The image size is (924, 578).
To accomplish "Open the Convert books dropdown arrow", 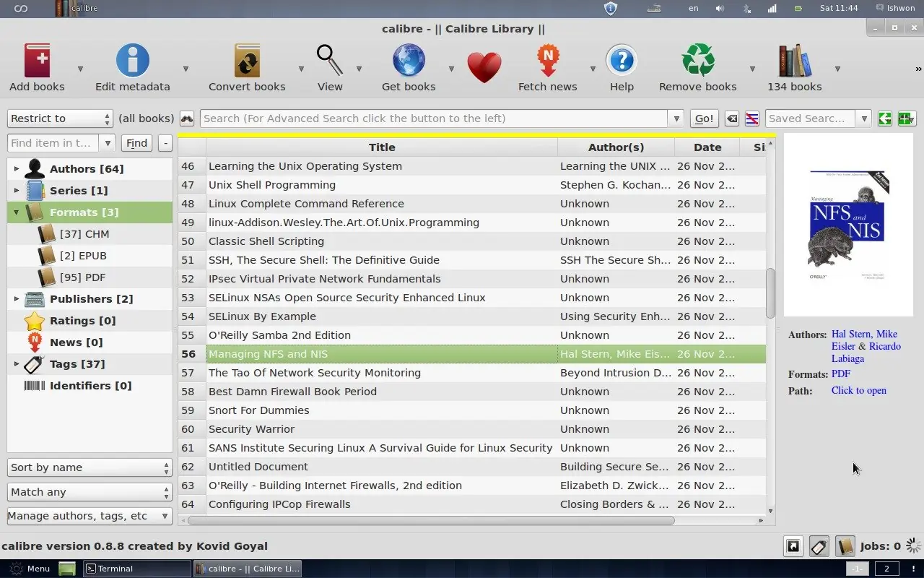I will point(301,69).
